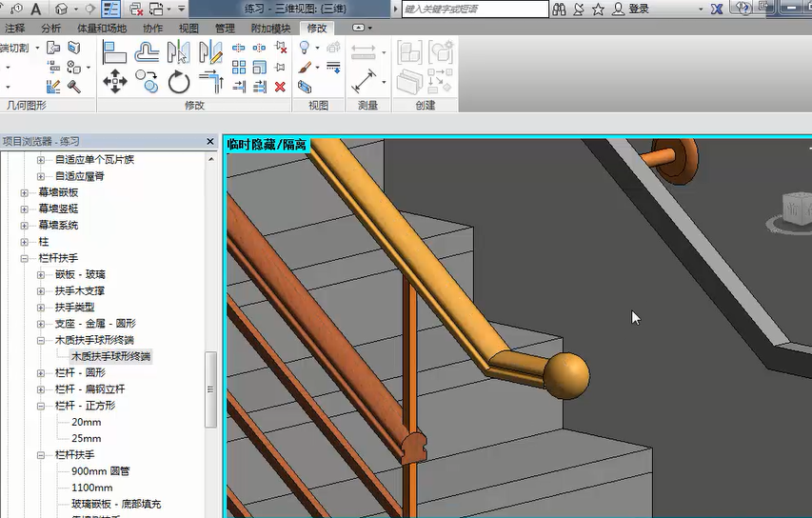The image size is (812, 518).
Task: Open the 视图 ribbon tab
Action: tap(189, 29)
